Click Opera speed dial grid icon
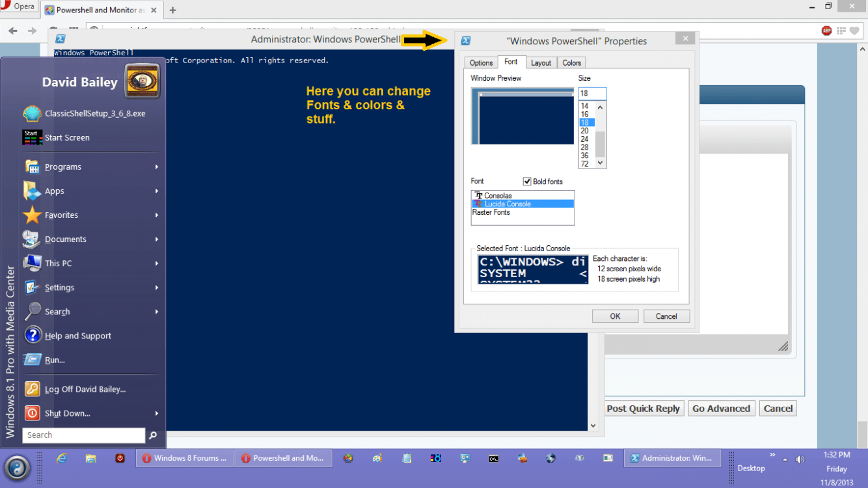This screenshot has height=488, width=868. [841, 31]
